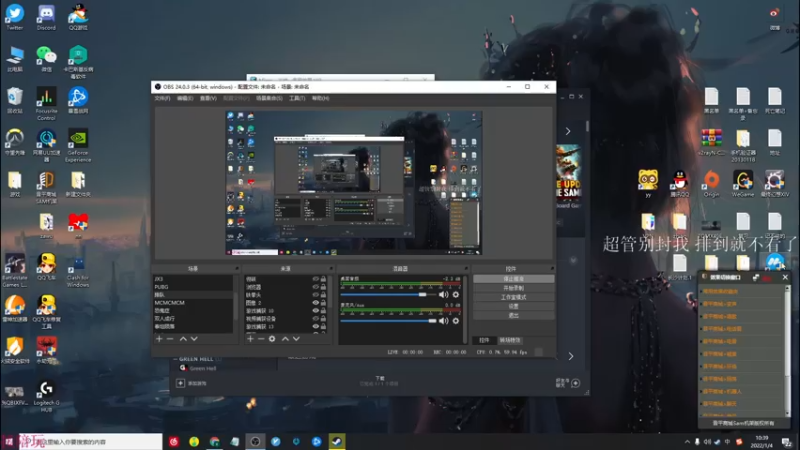Open microphone/Aux settings gear
800x450 pixels.
[456, 321]
